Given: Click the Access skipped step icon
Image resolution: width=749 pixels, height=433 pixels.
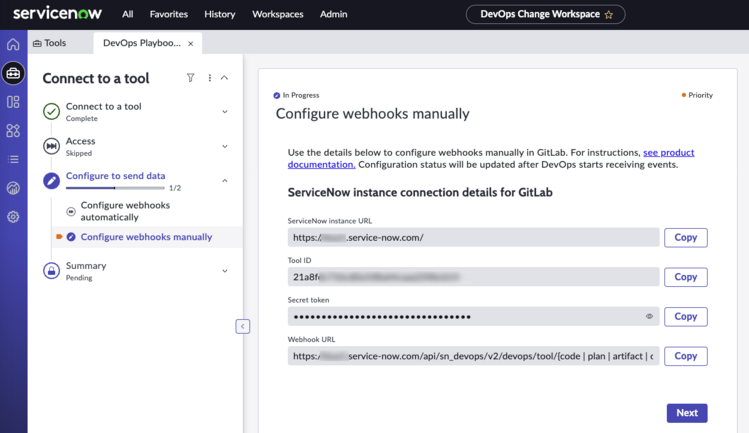Looking at the screenshot, I should tap(51, 146).
